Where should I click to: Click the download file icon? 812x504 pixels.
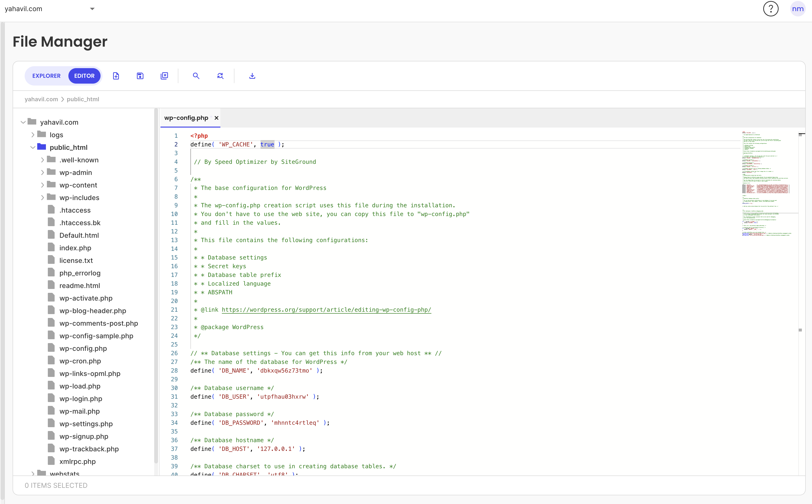coord(252,76)
